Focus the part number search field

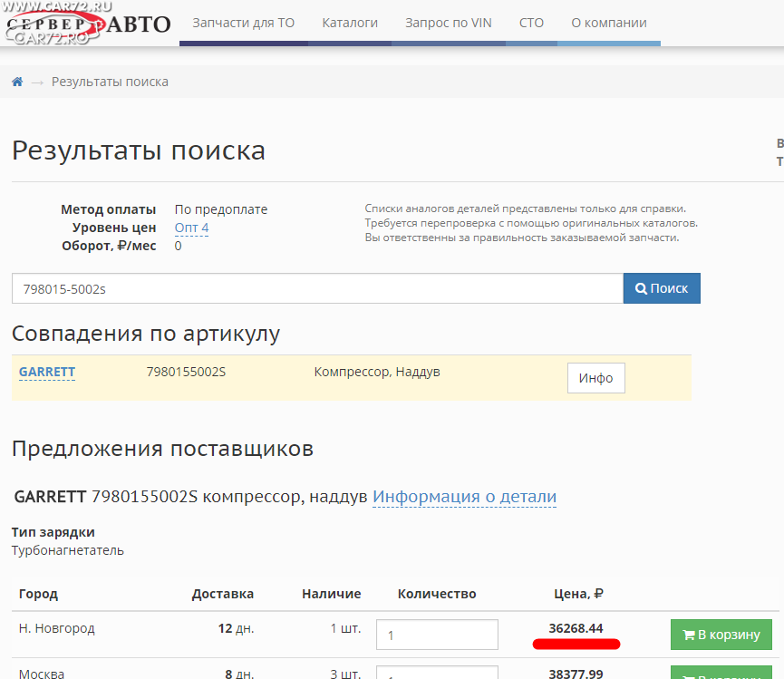tap(317, 288)
